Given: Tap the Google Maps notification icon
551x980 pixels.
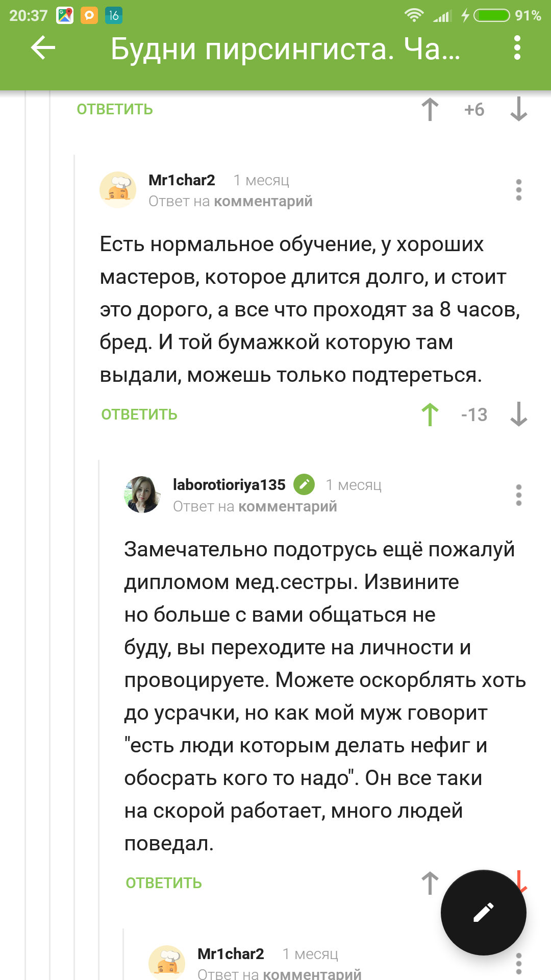Looking at the screenshot, I should coord(65,15).
